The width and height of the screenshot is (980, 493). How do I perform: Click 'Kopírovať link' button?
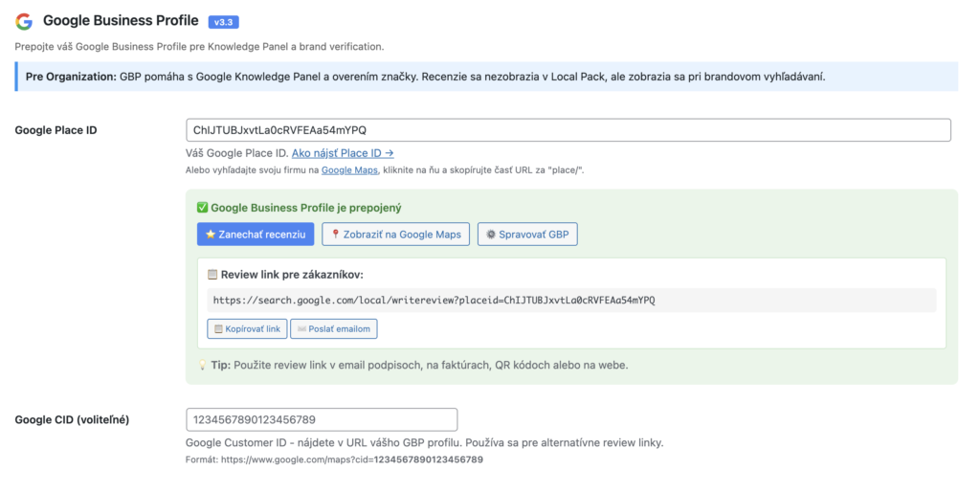point(248,328)
